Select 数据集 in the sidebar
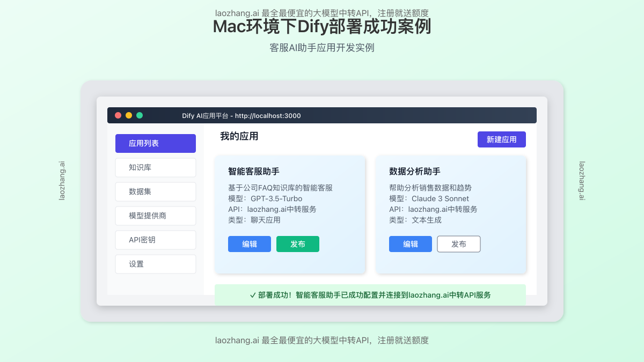The height and width of the screenshot is (362, 644). click(156, 191)
